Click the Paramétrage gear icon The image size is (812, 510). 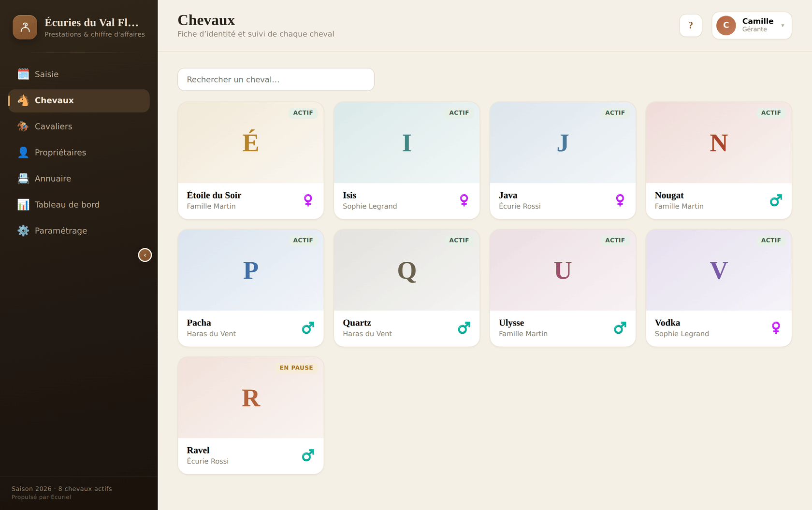pyautogui.click(x=23, y=230)
